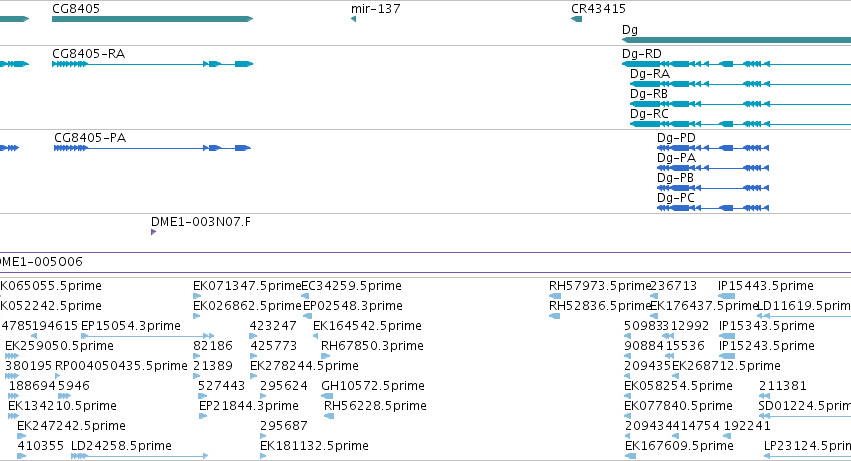This screenshot has height=461, width=851.
Task: Click EST 21389
Action: tap(213, 366)
